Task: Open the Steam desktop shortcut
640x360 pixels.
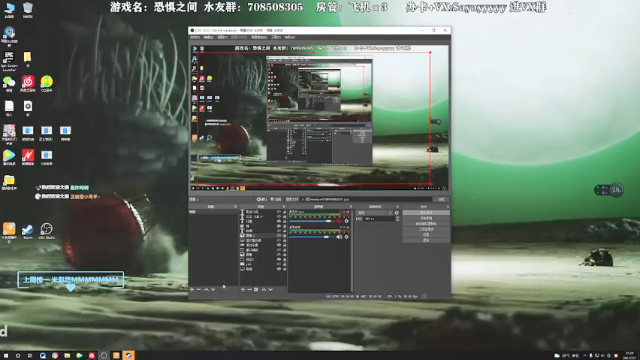Action: tap(27, 231)
